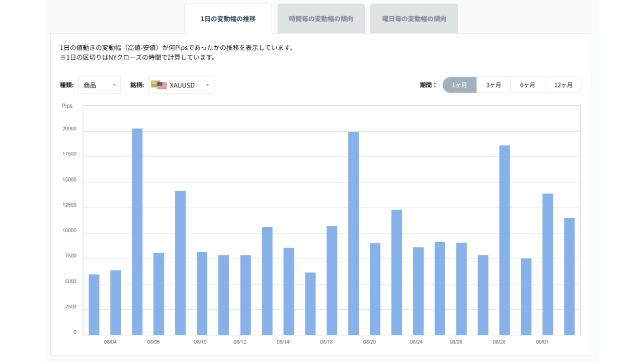Click the tallest bar above 20000 pips
The height and width of the screenshot is (362, 644).
click(x=137, y=232)
